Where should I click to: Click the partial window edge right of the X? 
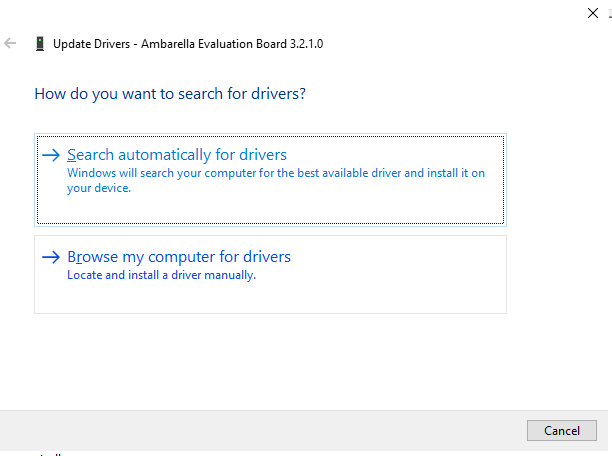[x=610, y=14]
